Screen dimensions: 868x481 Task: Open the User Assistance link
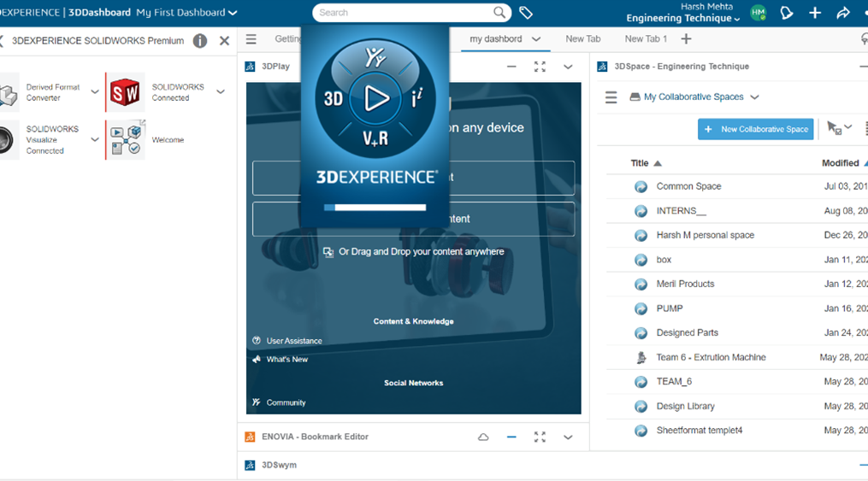(293, 341)
